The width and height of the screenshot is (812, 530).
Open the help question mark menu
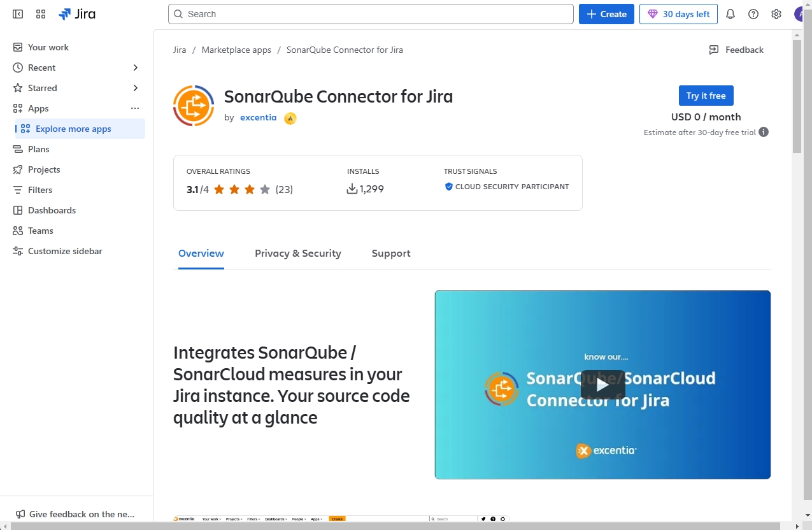(753, 14)
